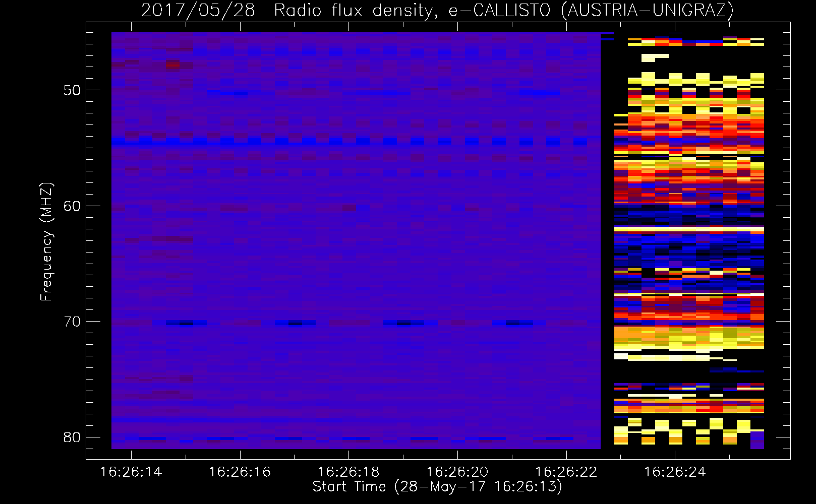
Task: Click the 16:26:18 time tick label
Action: [x=348, y=472]
